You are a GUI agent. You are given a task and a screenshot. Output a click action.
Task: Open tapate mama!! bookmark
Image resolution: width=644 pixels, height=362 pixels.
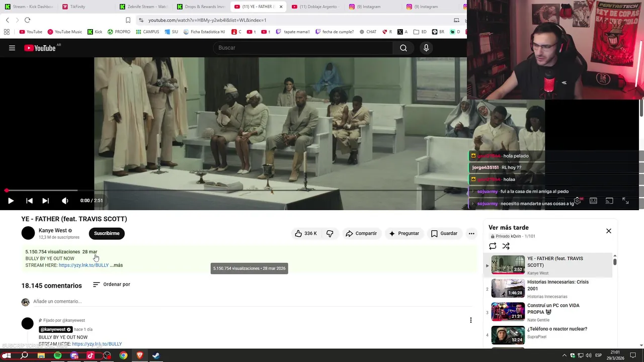(x=293, y=32)
